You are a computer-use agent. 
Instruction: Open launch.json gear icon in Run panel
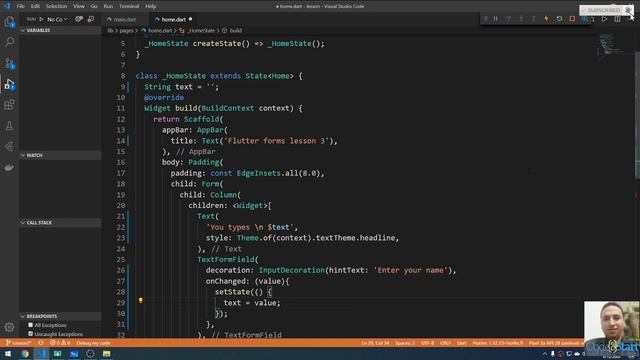[79, 19]
